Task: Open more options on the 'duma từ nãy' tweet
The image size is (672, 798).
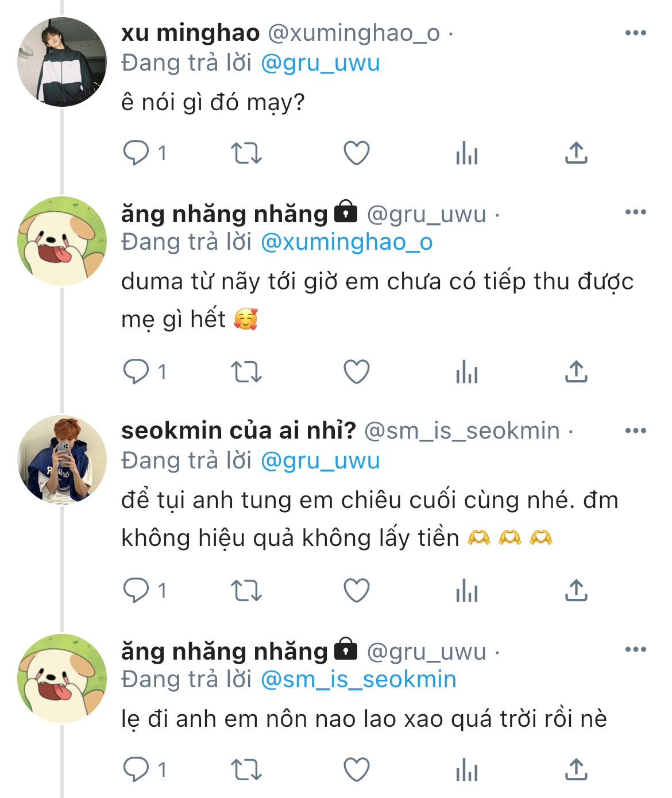Action: tap(635, 212)
